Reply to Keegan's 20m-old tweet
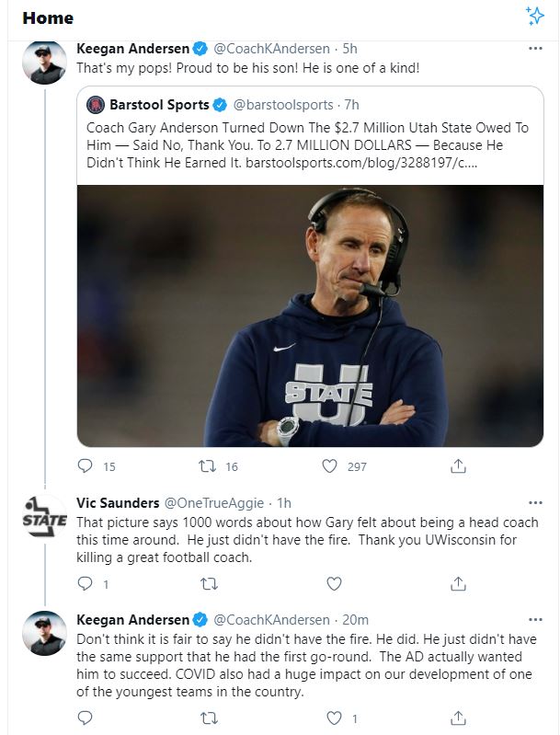The height and width of the screenshot is (735, 560). point(85,718)
